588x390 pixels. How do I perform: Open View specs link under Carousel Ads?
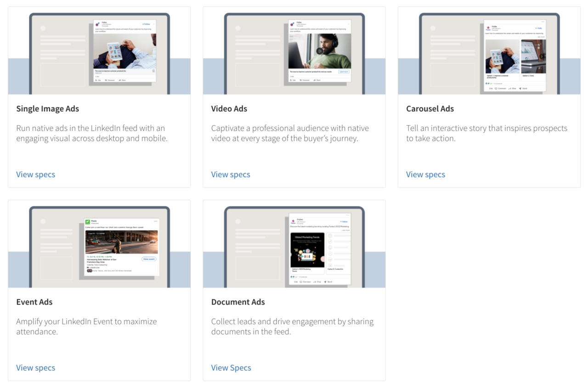[x=425, y=175]
